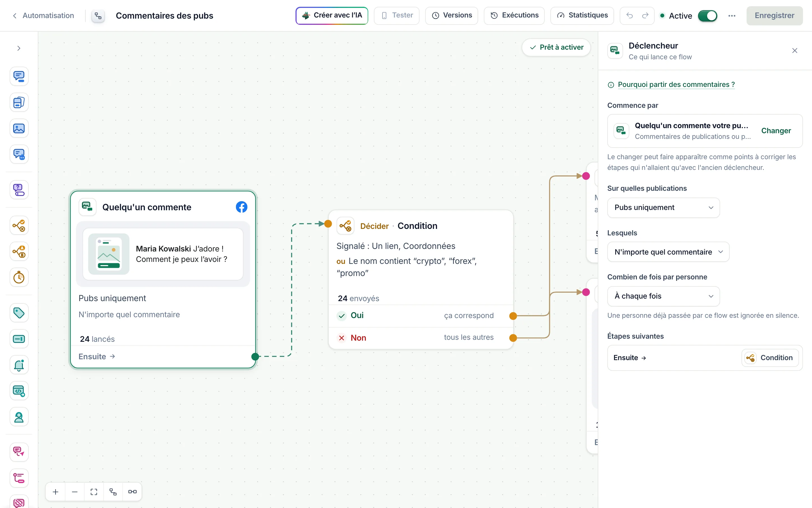Image resolution: width=812 pixels, height=508 pixels.
Task: Add the headset agent handover block
Action: [x=19, y=417]
